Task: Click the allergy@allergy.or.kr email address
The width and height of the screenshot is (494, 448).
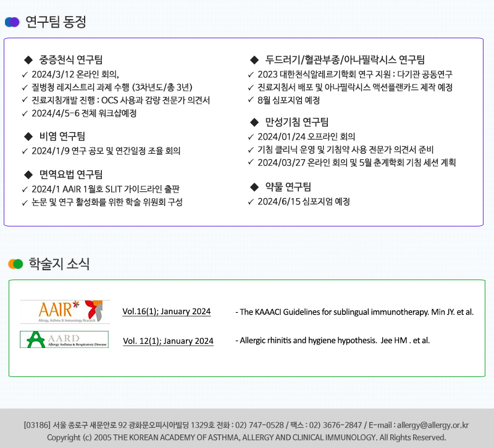Action: coord(433,425)
